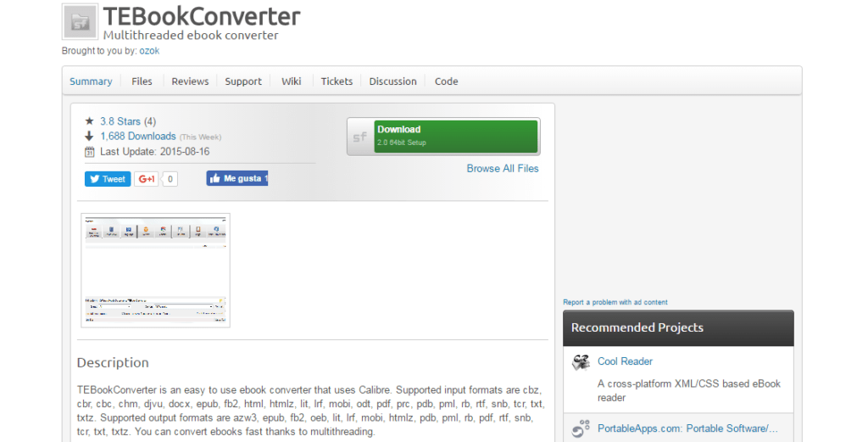Open the Wiki tab

pyautogui.click(x=292, y=81)
